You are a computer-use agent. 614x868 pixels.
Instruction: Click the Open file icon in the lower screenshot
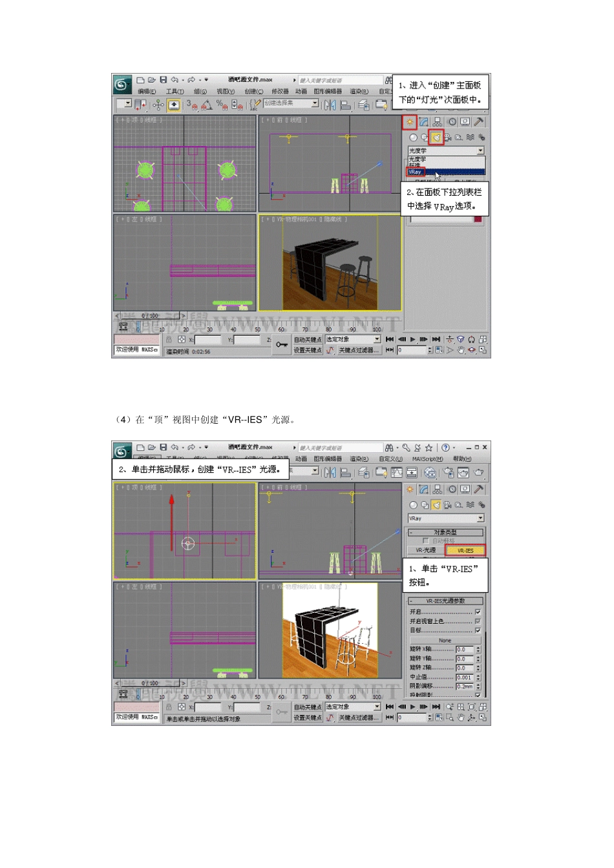(x=152, y=447)
